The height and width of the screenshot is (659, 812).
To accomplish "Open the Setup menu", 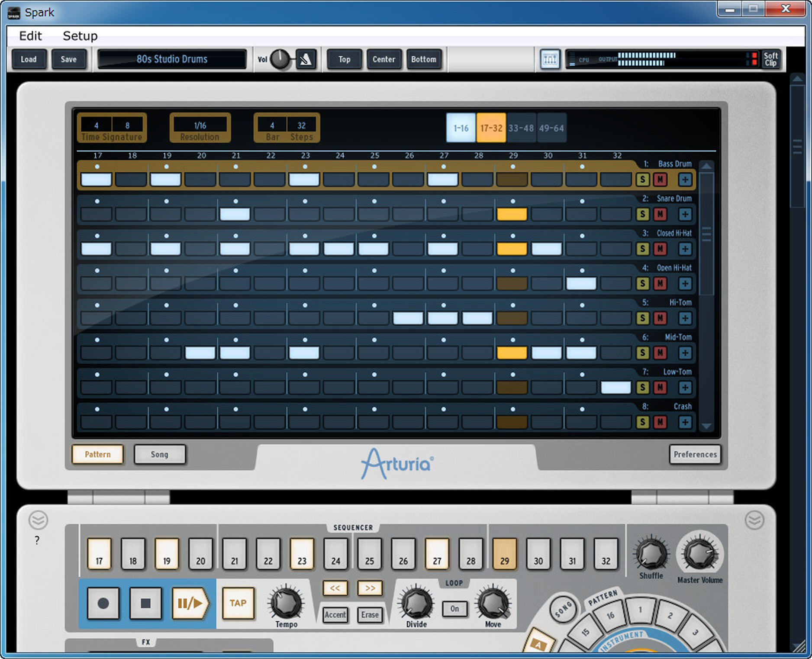I will coord(80,36).
